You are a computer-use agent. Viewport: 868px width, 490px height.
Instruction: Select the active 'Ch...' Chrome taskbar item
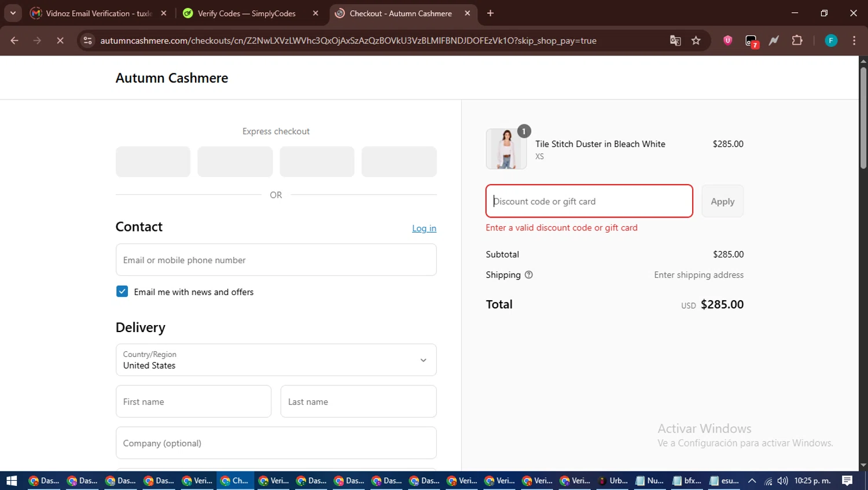[236, 481]
